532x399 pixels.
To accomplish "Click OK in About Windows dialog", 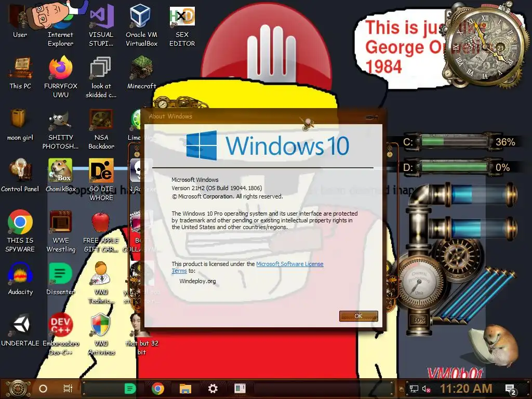I will point(358,316).
